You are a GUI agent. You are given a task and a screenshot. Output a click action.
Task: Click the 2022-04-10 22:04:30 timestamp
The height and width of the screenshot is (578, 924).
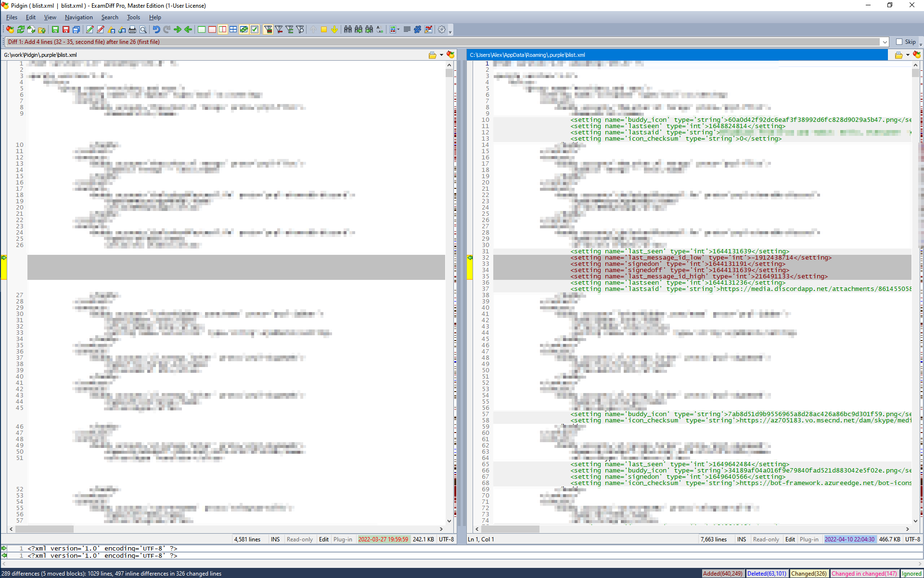coord(849,539)
